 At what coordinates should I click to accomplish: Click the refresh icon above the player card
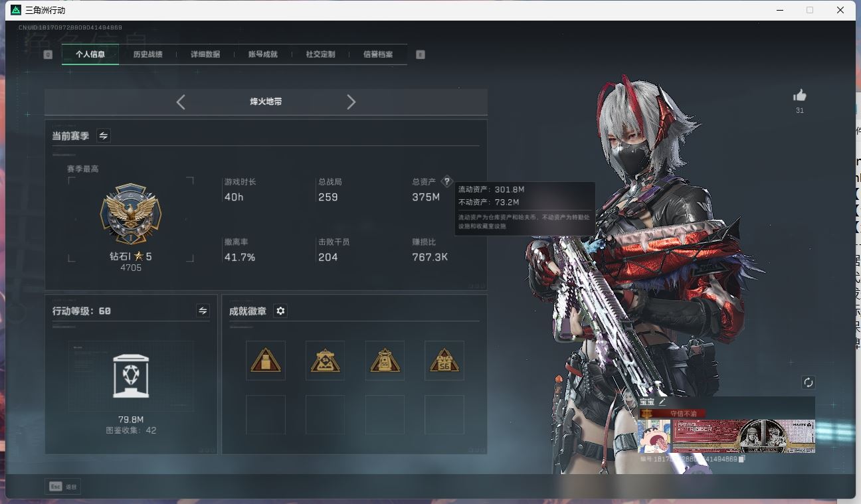tap(808, 382)
